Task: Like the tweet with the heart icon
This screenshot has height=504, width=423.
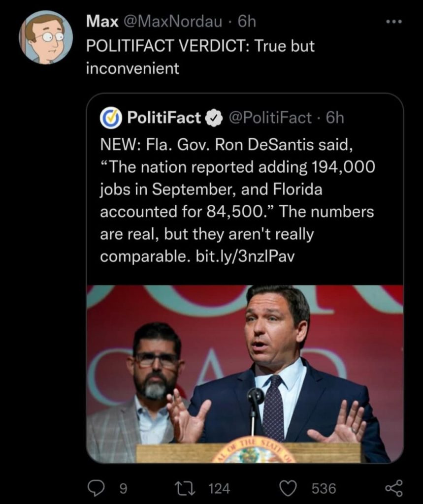Action: pos(289,488)
